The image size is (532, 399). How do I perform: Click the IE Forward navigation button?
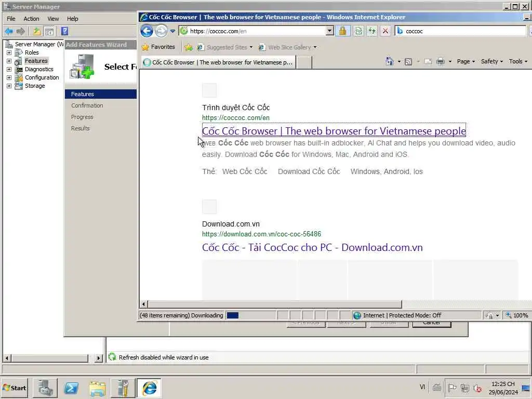pos(161,31)
